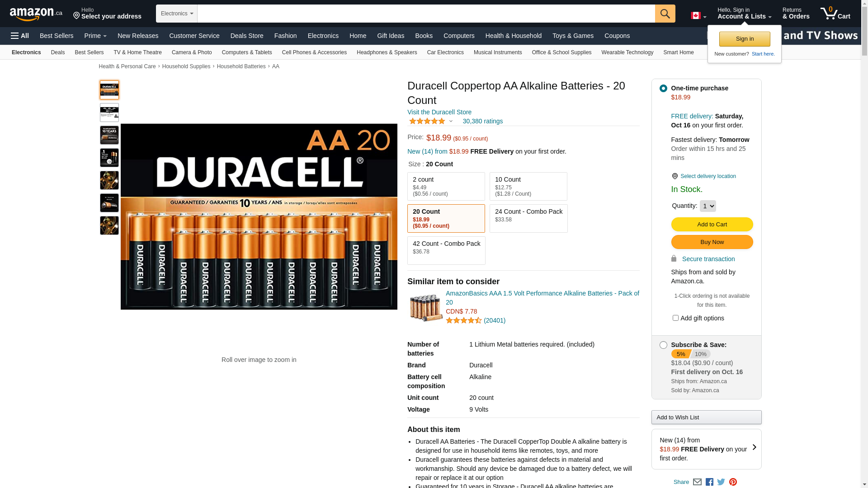
Task: Select Subscribe & Save option
Action: 663,345
